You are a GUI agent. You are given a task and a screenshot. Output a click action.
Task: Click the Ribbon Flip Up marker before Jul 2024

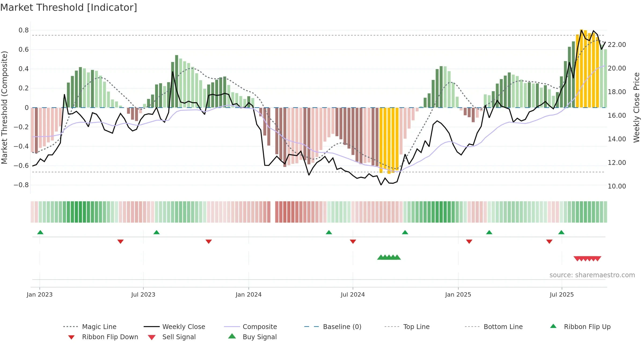point(329,232)
